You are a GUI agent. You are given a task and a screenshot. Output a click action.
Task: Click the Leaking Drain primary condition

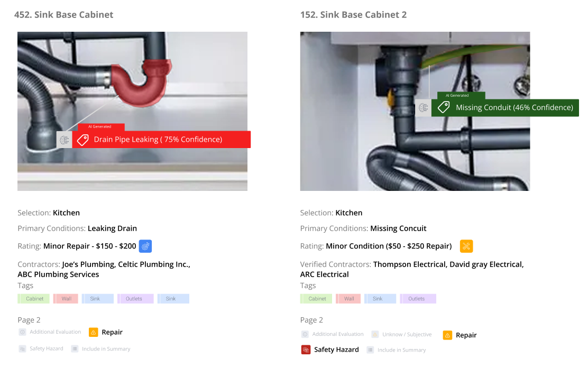point(112,228)
